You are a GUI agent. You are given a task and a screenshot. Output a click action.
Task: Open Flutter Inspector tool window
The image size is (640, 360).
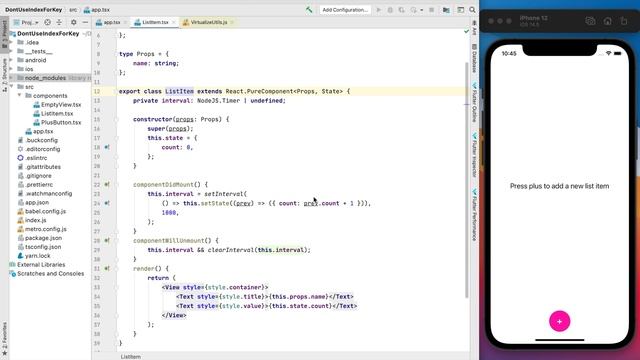point(474,155)
